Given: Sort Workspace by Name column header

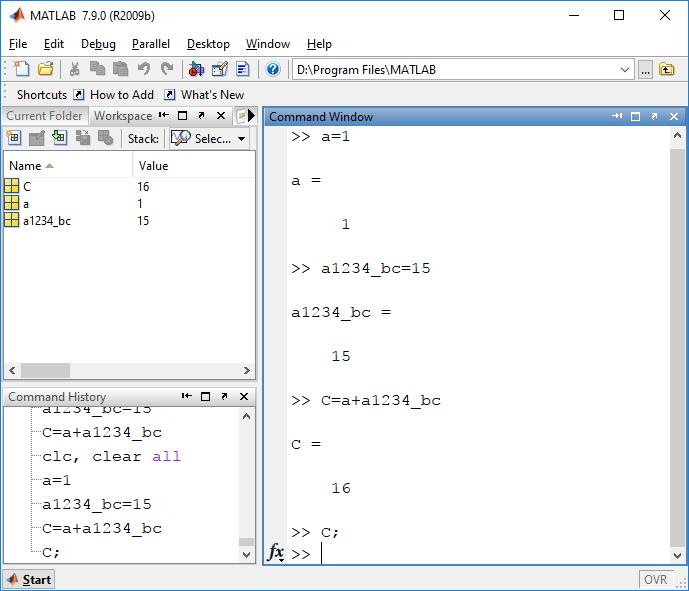Looking at the screenshot, I should click(x=68, y=166).
